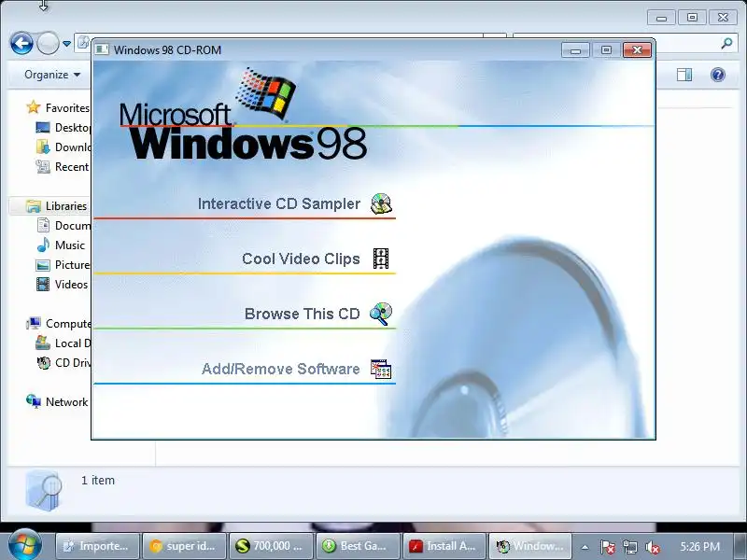Minimize the Windows 98 CD-ROM window
Viewport: 747px width, 560px height.
(575, 50)
